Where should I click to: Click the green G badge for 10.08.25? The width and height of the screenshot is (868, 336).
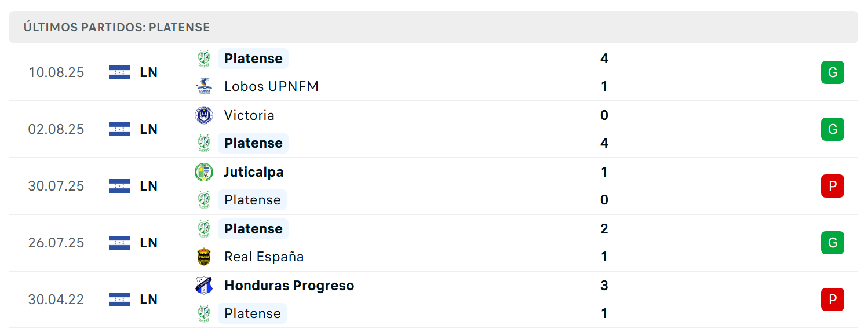833,72
